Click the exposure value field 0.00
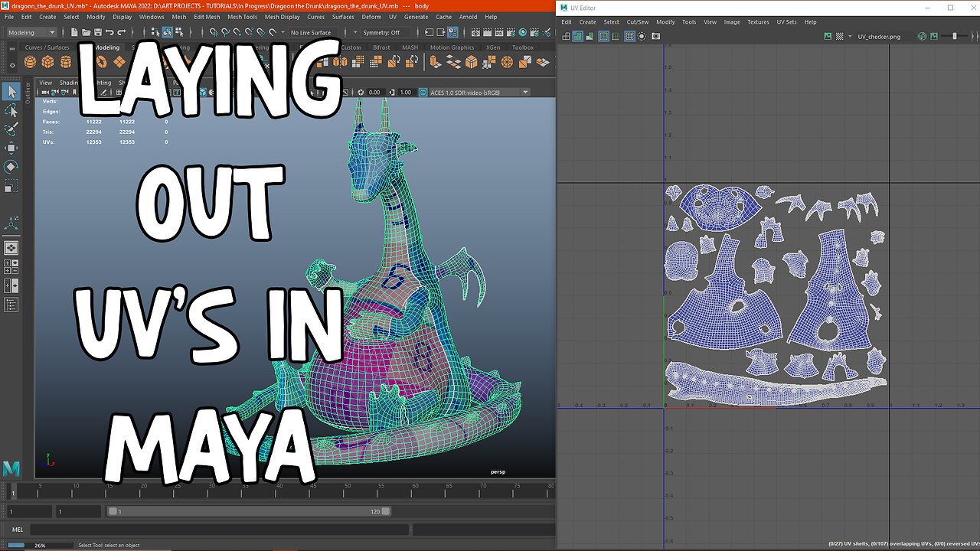 pyautogui.click(x=374, y=93)
